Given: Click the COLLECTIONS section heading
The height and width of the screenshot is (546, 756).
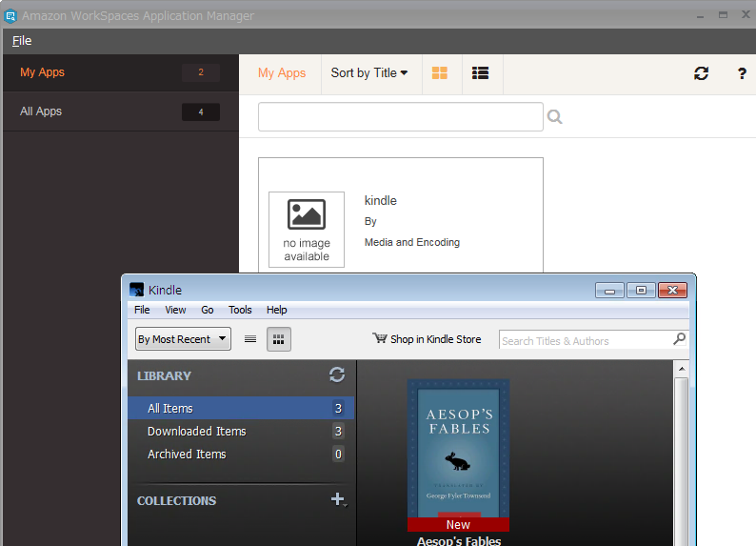Looking at the screenshot, I should 176,500.
